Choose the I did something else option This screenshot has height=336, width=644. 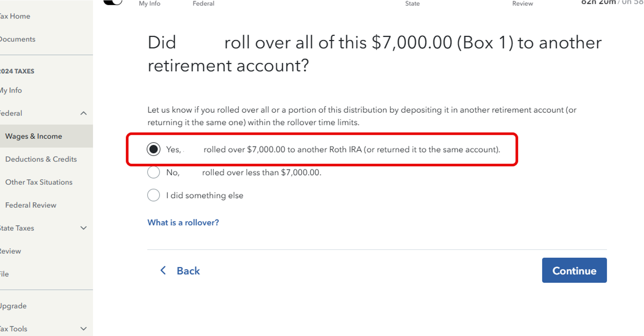(154, 195)
